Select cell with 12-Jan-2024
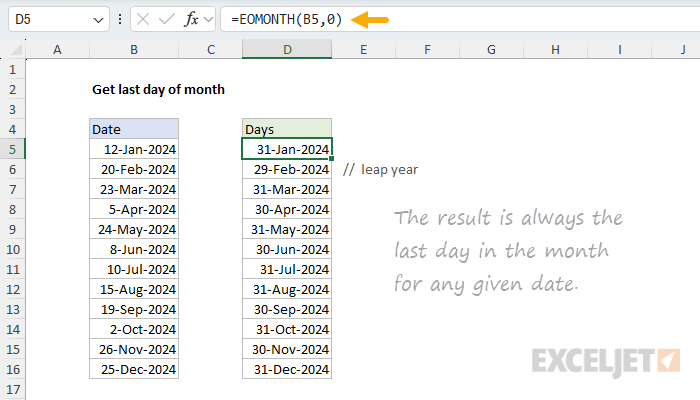The width and height of the screenshot is (700, 400). pyautogui.click(x=134, y=149)
